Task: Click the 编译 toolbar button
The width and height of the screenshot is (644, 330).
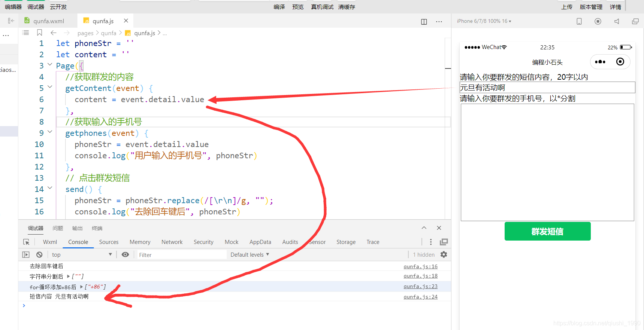Action: pos(279,7)
